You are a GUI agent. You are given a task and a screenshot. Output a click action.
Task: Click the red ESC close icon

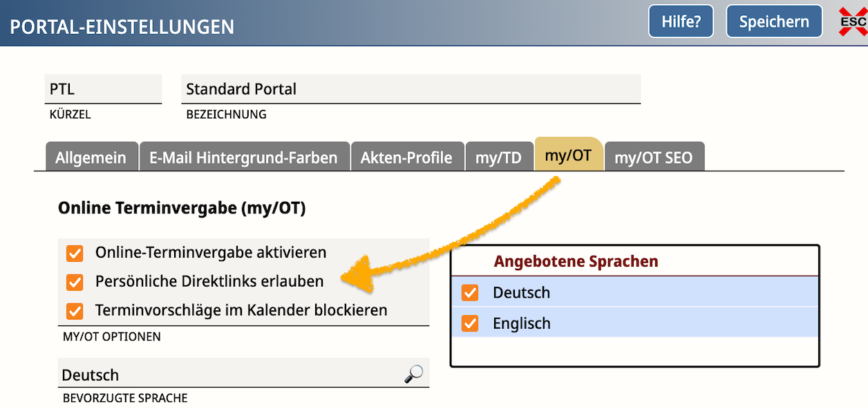tap(852, 22)
